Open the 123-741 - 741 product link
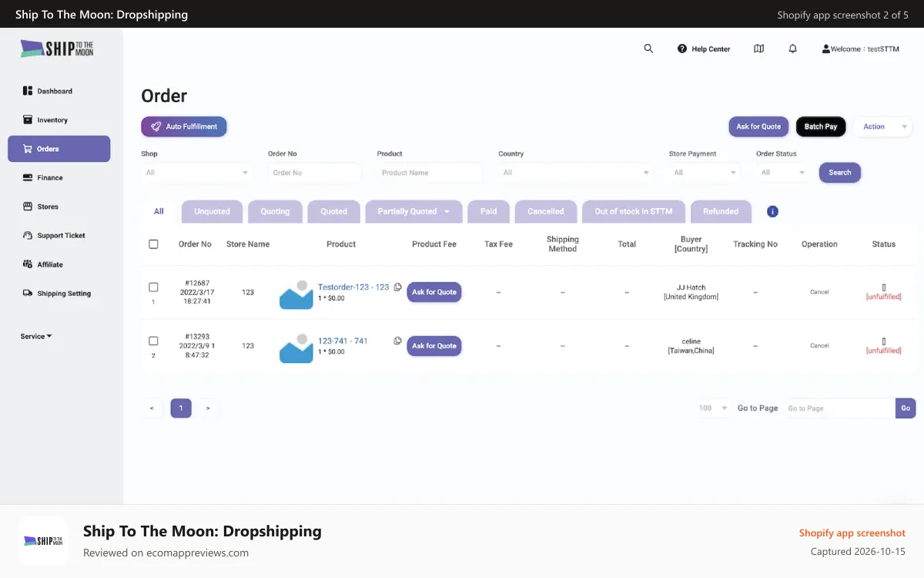The width and height of the screenshot is (924, 578). (343, 341)
